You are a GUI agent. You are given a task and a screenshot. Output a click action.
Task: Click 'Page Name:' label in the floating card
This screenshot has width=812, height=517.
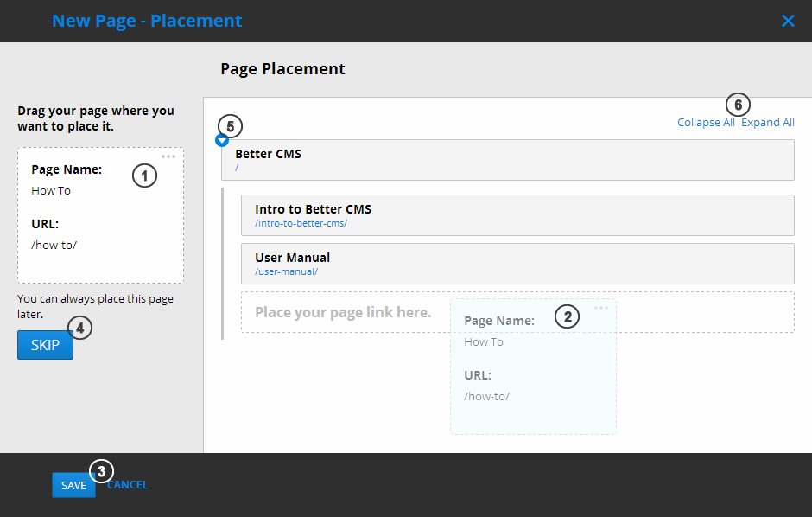[499, 321]
